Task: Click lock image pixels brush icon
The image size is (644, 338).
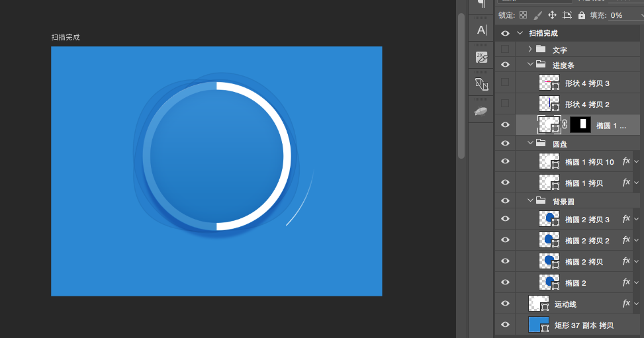Action: pos(537,15)
